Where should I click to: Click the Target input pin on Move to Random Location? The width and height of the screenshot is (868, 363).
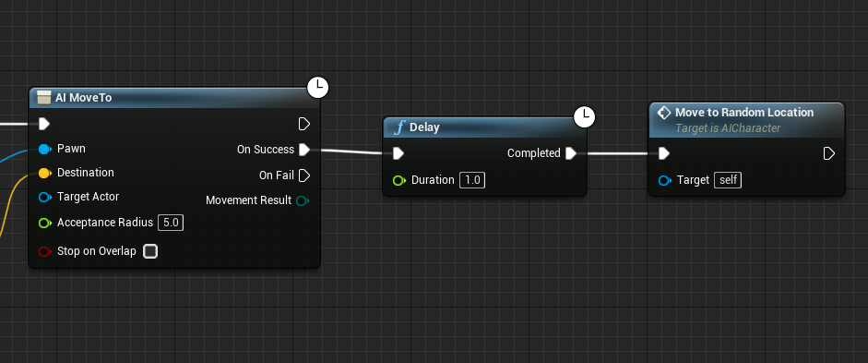[x=665, y=180]
